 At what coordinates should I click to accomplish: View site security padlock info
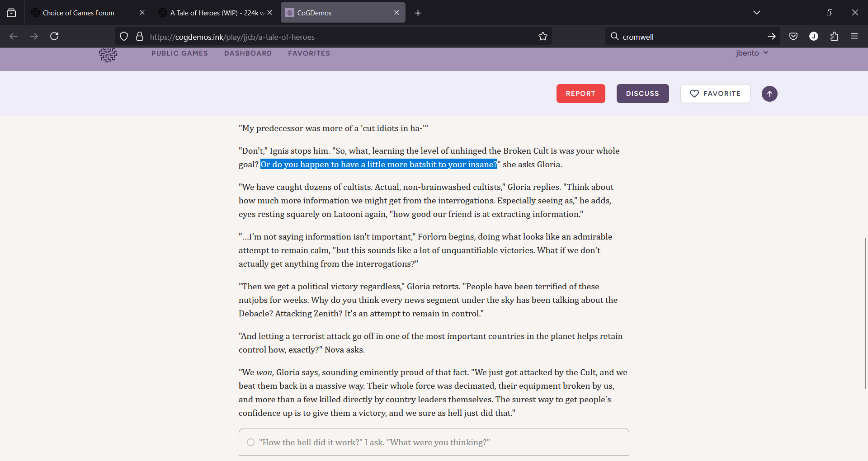(140, 37)
